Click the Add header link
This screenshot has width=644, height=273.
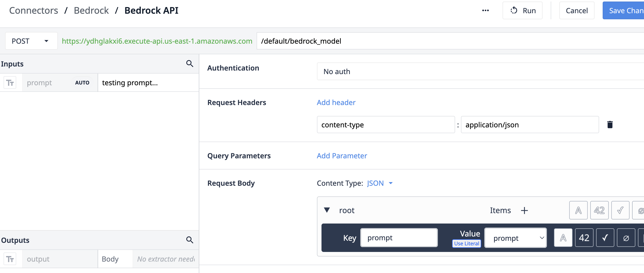(336, 103)
